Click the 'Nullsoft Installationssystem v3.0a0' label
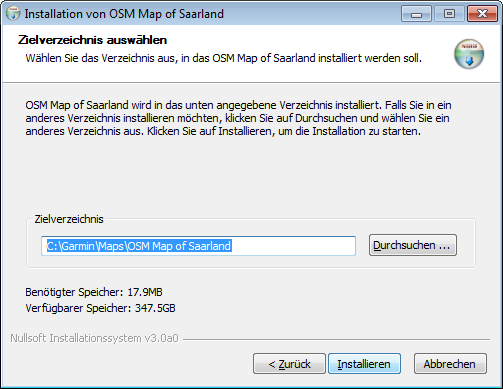The width and height of the screenshot is (503, 389). tap(94, 338)
